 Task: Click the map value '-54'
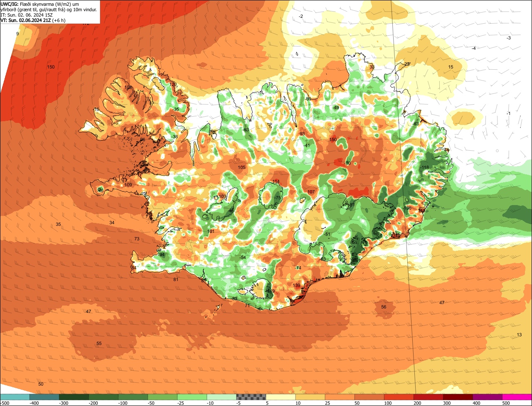point(243,258)
